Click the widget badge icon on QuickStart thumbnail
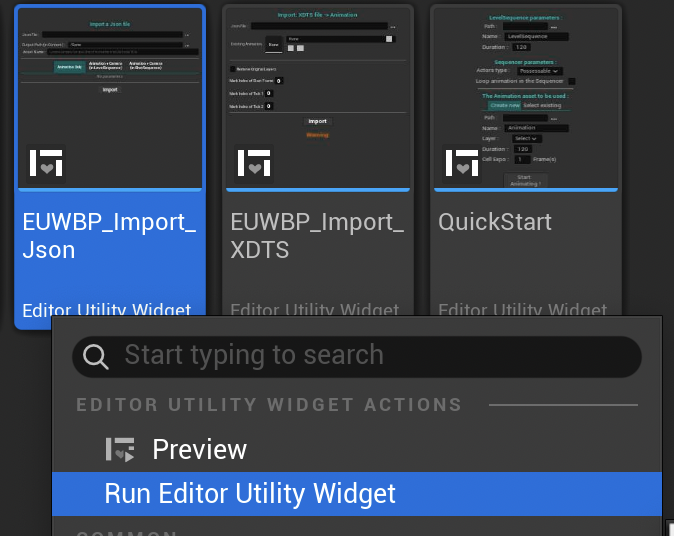The width and height of the screenshot is (674, 536). tap(462, 163)
